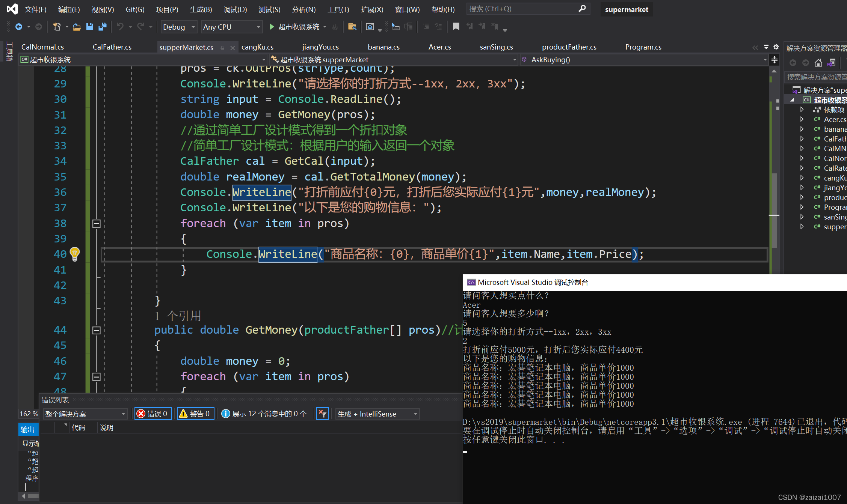Click the Find in Files icon
Viewport: 847px width, 504px height.
click(x=352, y=27)
